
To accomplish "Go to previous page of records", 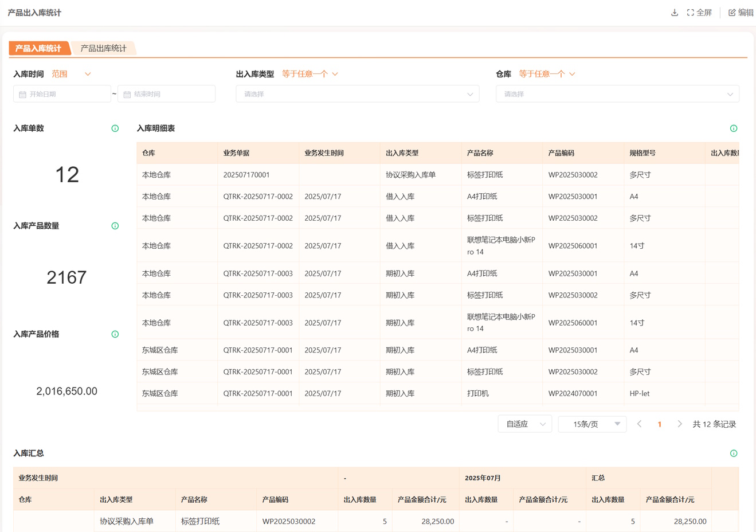I will pos(640,424).
